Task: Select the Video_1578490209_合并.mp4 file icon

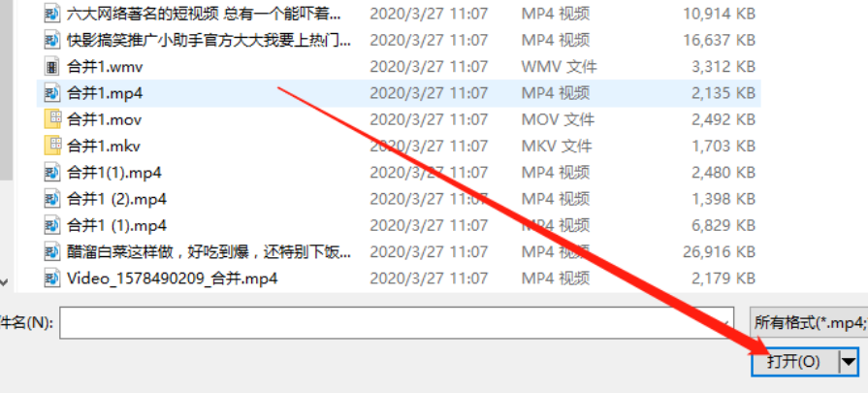Action: (x=52, y=278)
